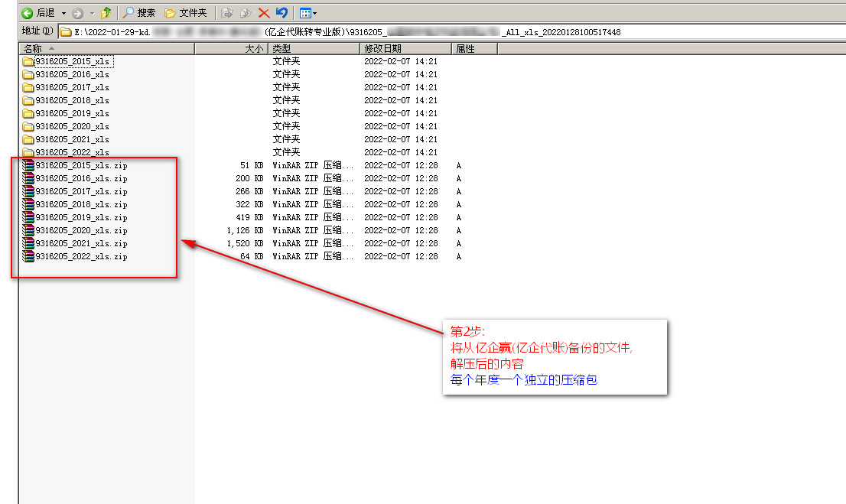Click the Move To toolbar icon
Viewport: 846px width, 504px height.
[227, 13]
